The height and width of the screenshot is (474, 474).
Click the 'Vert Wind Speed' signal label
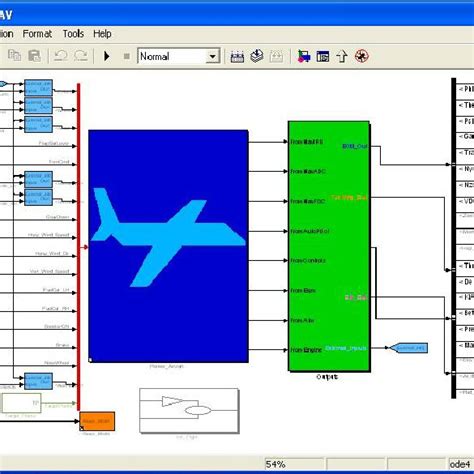[50, 271]
